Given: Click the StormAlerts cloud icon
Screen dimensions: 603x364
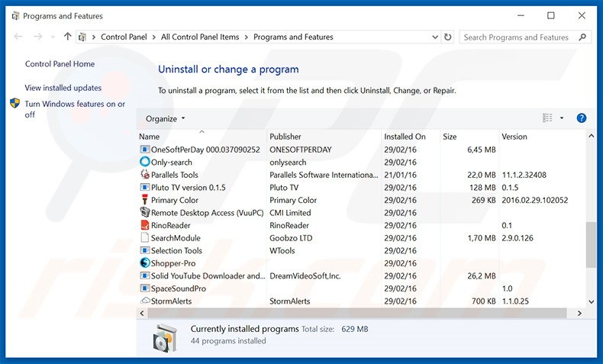Looking at the screenshot, I should point(145,301).
